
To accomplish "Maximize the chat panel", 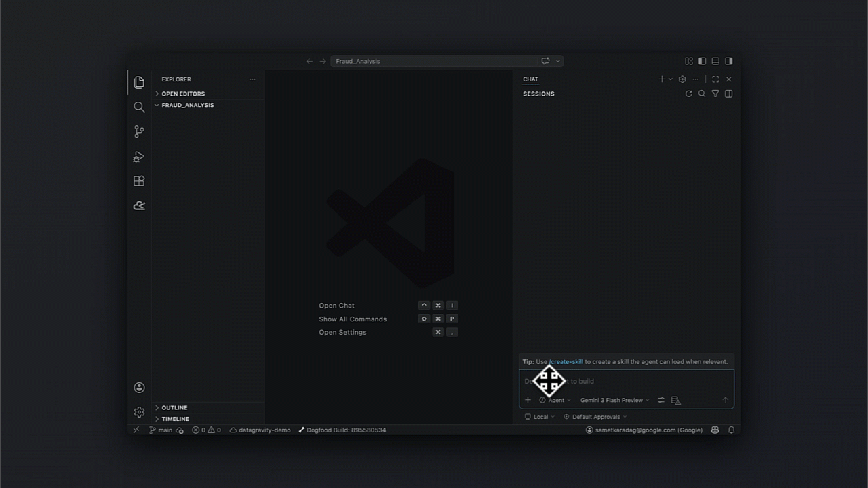I will [715, 79].
